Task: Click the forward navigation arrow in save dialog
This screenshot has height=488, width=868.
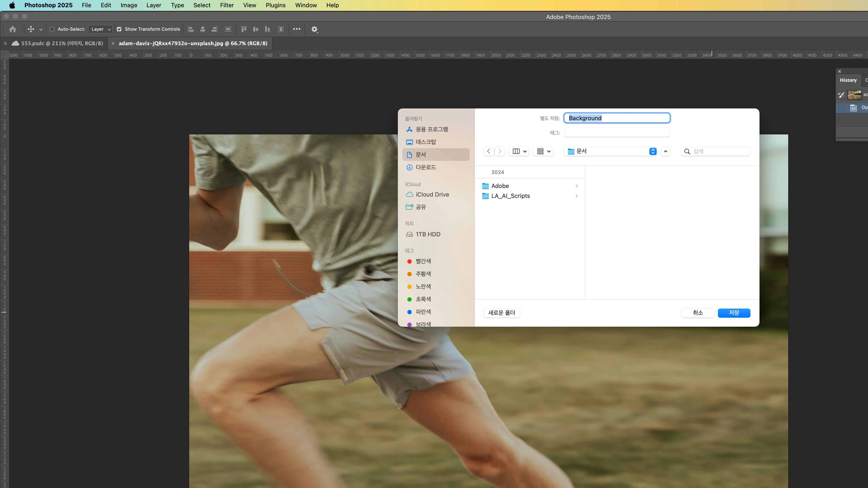Action: pos(500,151)
